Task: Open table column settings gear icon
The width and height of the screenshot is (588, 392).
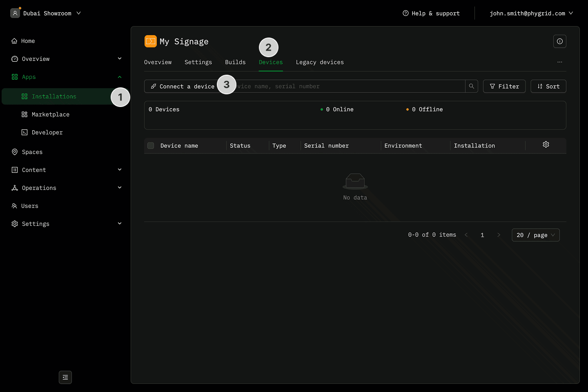Action: (546, 145)
